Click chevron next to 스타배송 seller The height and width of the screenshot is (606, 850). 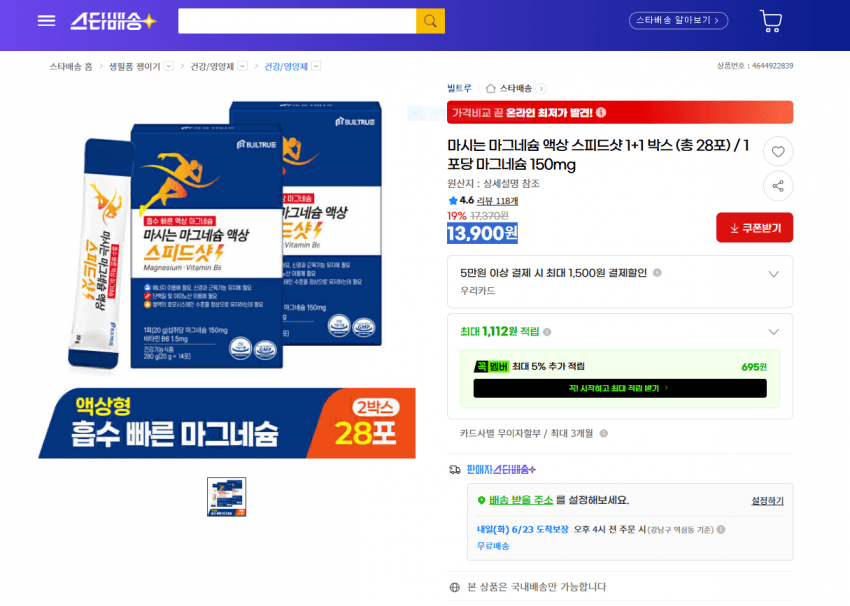[540, 88]
